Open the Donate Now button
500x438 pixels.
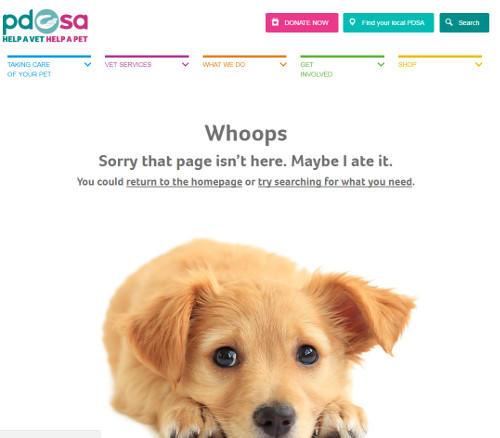point(302,23)
